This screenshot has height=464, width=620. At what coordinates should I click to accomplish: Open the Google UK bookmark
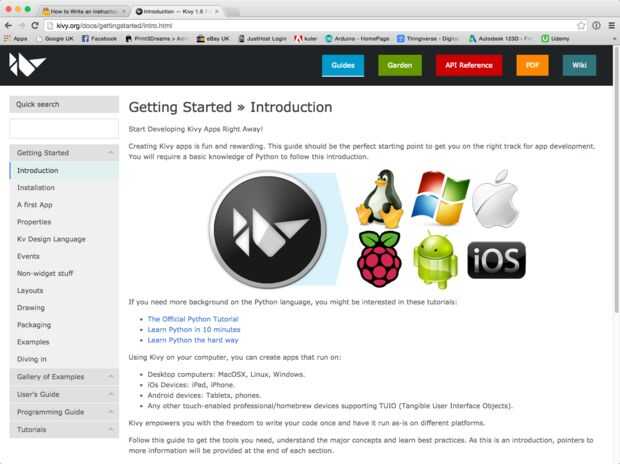point(55,39)
